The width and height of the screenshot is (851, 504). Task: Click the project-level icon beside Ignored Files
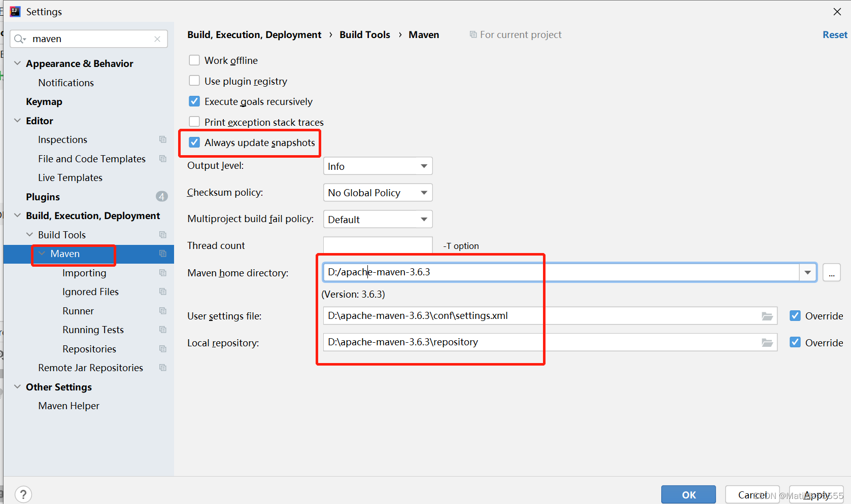163,292
